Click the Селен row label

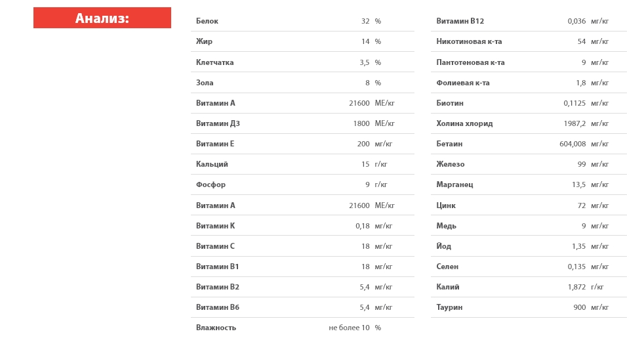click(x=447, y=267)
